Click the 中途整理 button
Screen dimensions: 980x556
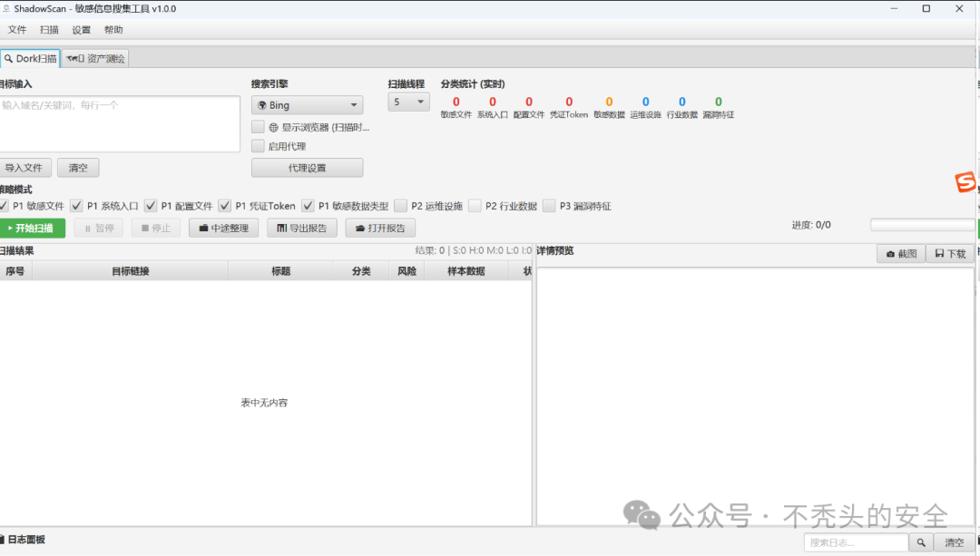224,228
